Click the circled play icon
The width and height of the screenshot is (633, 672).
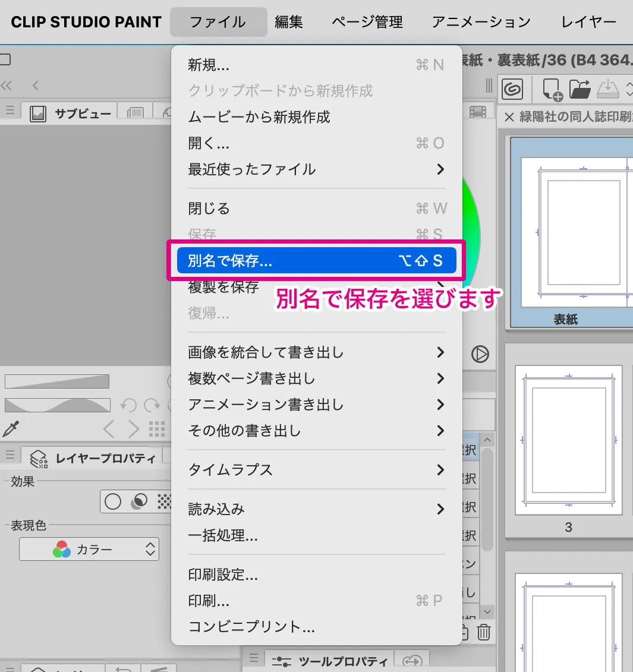click(x=480, y=355)
